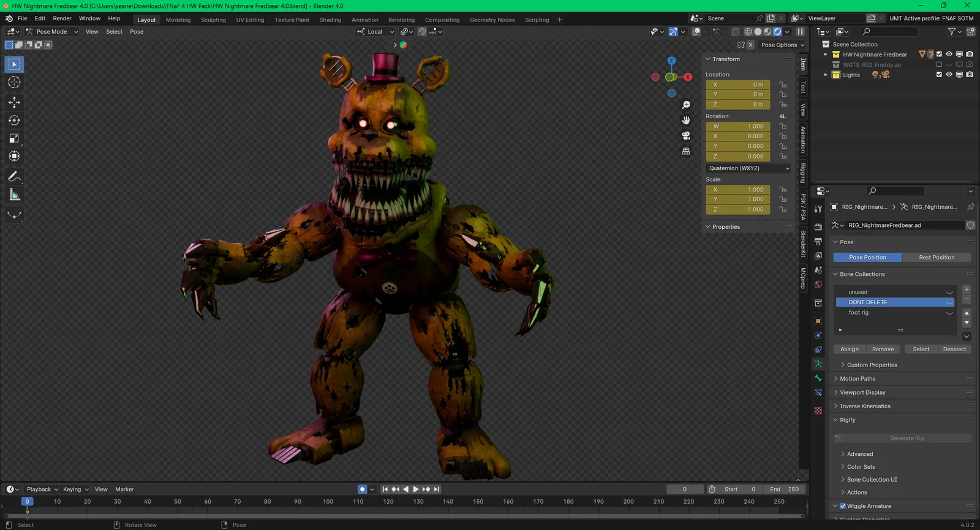This screenshot has height=530, width=980.
Task: Click frame 100 on the timeline ruler
Action: click(x=328, y=502)
